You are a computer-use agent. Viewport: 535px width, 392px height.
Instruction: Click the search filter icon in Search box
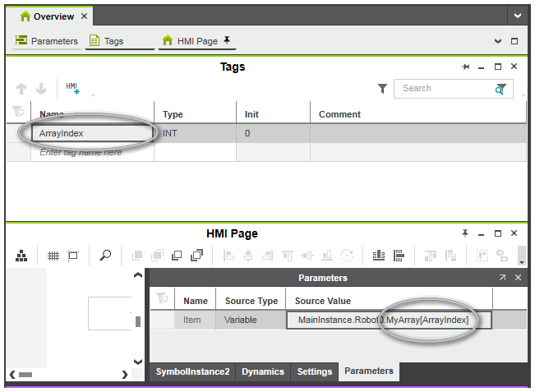500,89
